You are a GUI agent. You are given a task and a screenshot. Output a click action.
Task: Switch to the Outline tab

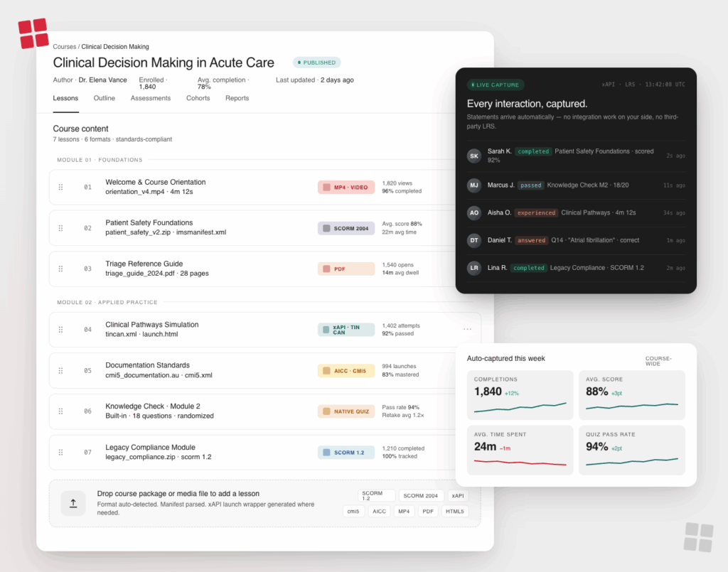pyautogui.click(x=104, y=98)
